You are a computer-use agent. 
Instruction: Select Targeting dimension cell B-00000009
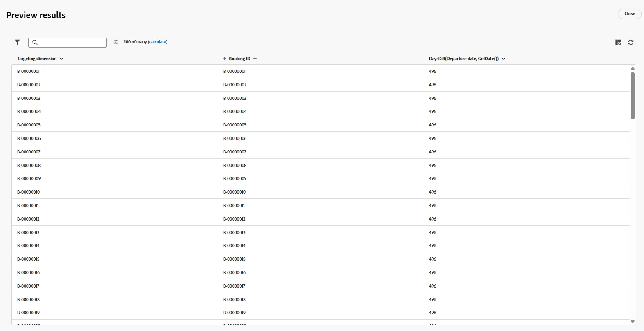(x=29, y=179)
